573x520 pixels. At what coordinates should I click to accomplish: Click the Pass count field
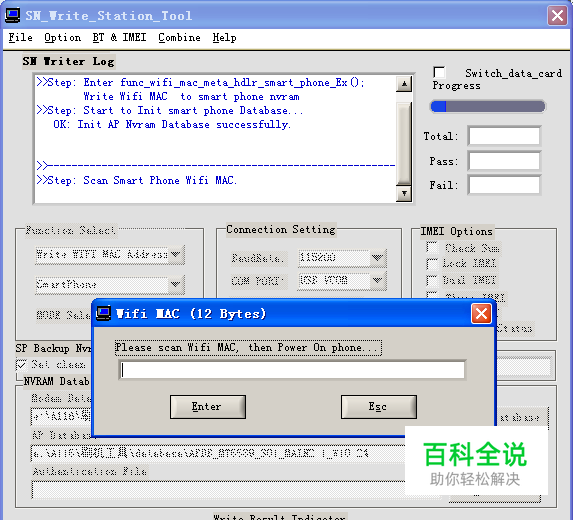tap(504, 161)
